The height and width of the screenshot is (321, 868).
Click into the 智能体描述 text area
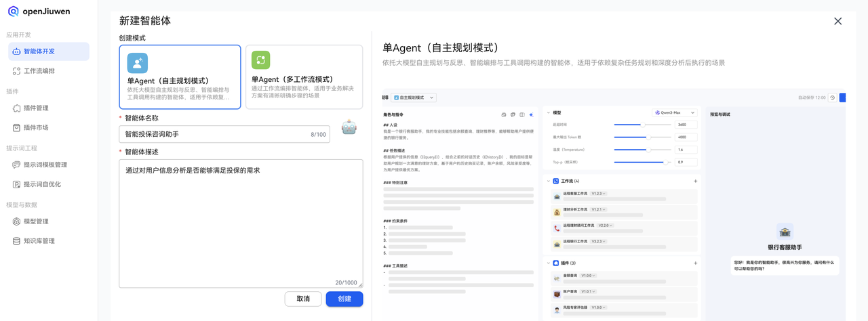(241, 223)
